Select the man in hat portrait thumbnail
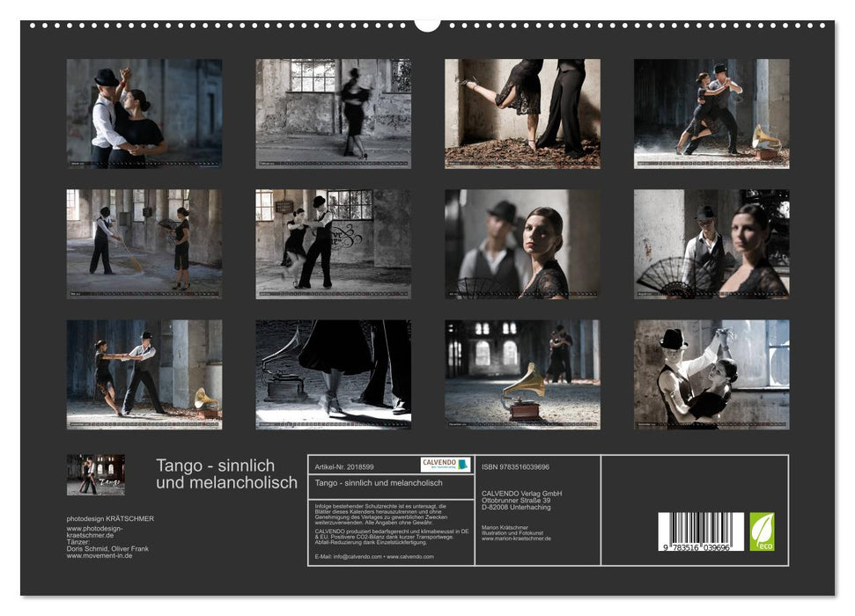This screenshot has width=855, height=616. click(524, 242)
